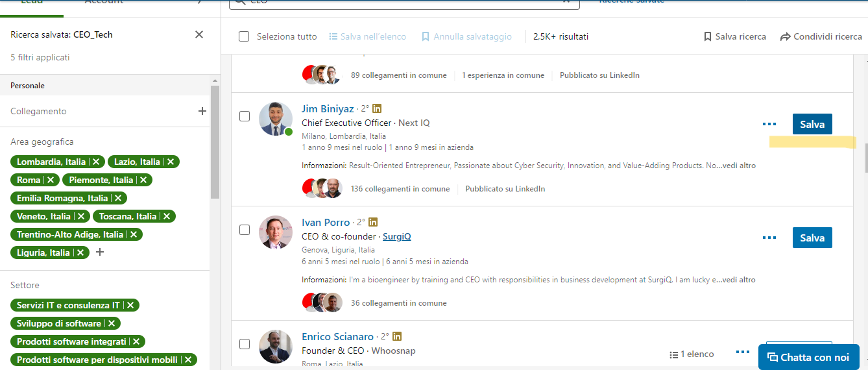Remove the Sviluppo di software filter
868x370 pixels.
[112, 323]
